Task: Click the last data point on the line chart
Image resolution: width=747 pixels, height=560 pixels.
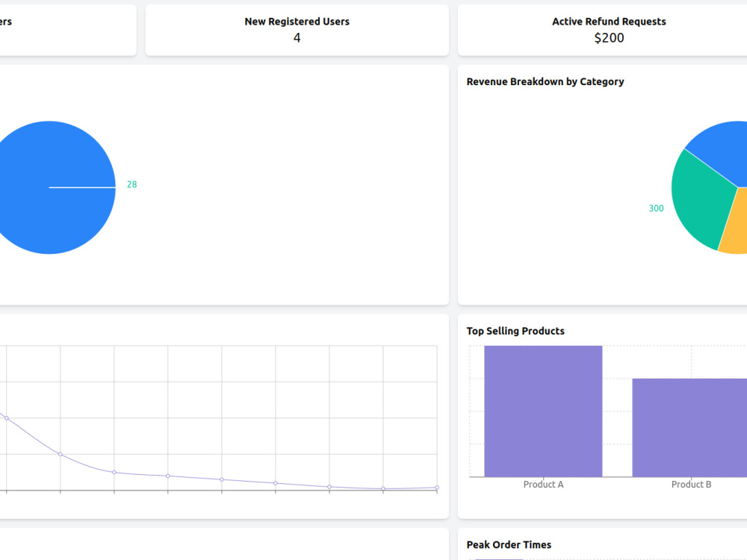Action: click(437, 487)
